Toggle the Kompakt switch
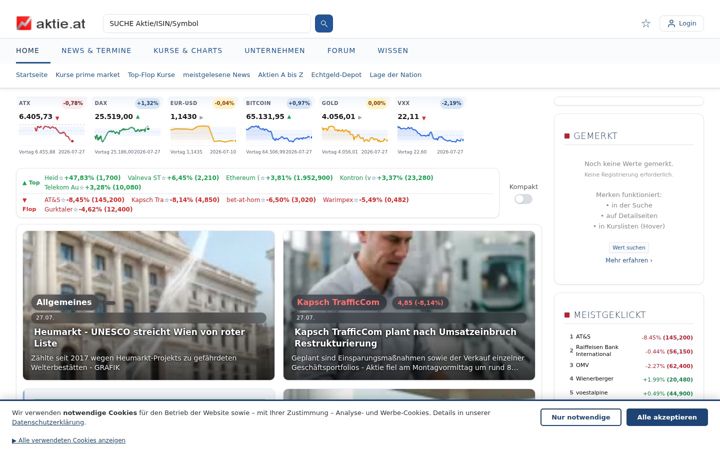This screenshot has width=720, height=450. pyautogui.click(x=523, y=199)
